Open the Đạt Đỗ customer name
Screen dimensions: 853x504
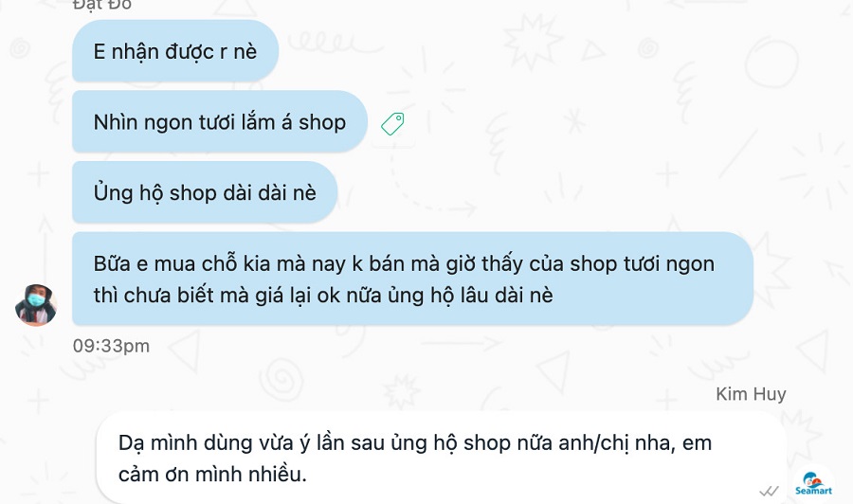click(x=102, y=5)
